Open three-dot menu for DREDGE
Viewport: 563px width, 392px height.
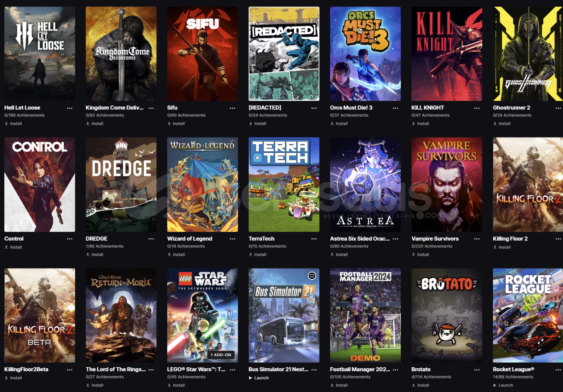(x=151, y=239)
